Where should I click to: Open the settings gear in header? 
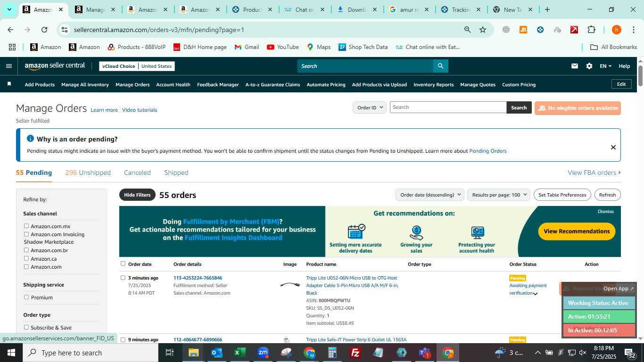pyautogui.click(x=589, y=66)
